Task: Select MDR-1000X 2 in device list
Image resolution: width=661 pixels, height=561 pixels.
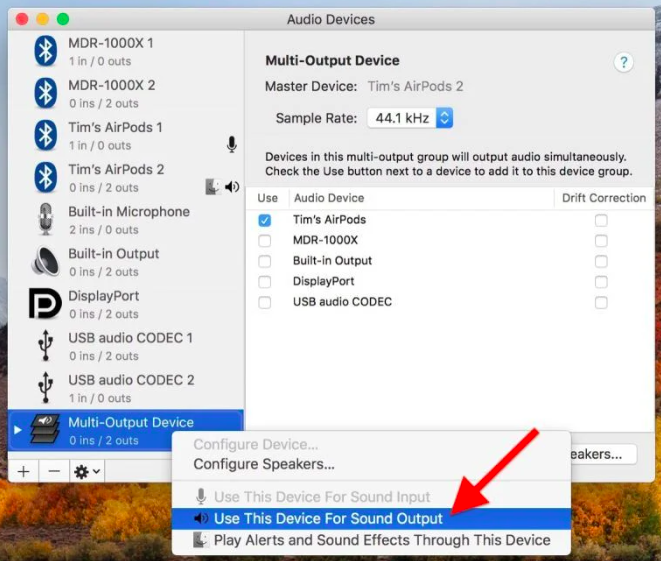Action: (x=126, y=93)
